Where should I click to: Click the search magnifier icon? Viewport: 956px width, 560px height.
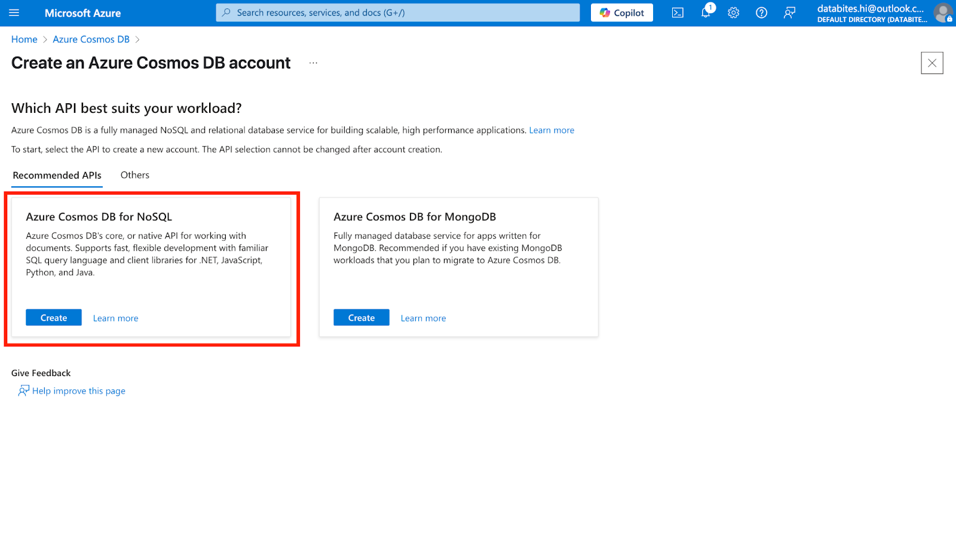point(226,13)
